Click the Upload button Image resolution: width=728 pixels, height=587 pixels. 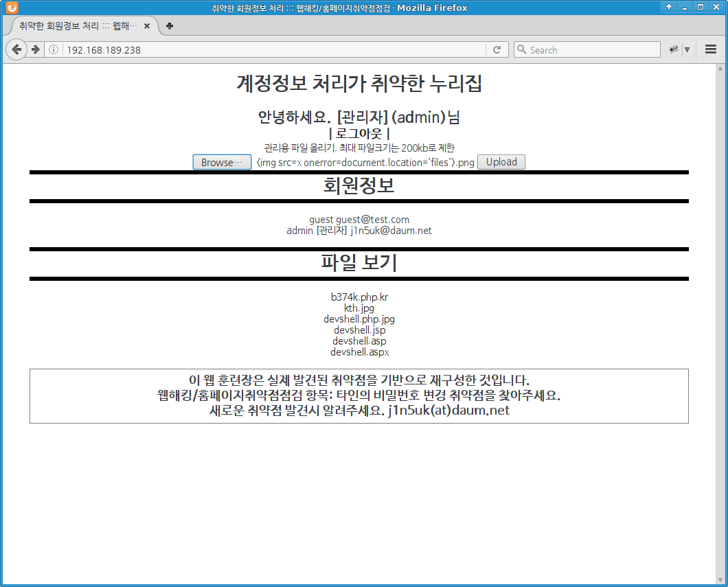[501, 162]
